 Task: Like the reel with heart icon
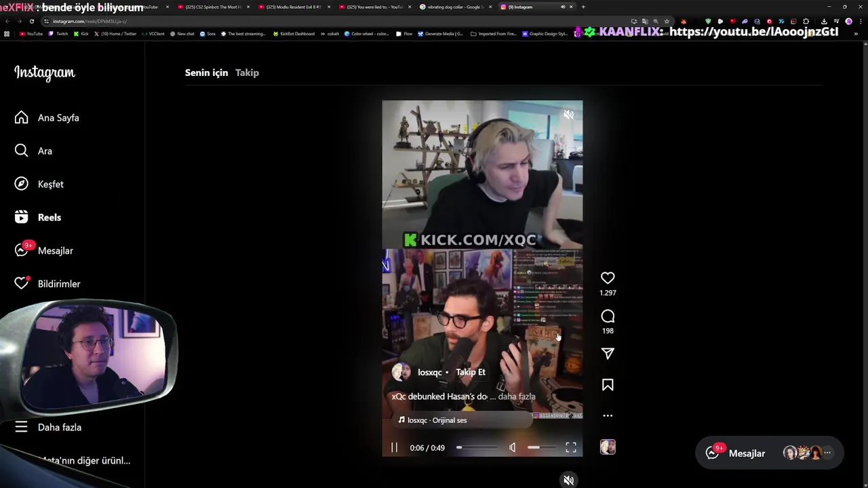(x=608, y=278)
